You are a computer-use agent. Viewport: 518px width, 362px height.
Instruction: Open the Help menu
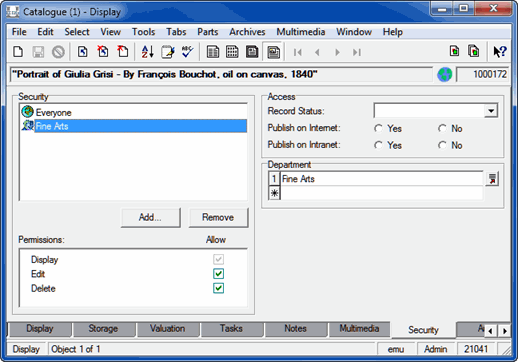click(393, 32)
